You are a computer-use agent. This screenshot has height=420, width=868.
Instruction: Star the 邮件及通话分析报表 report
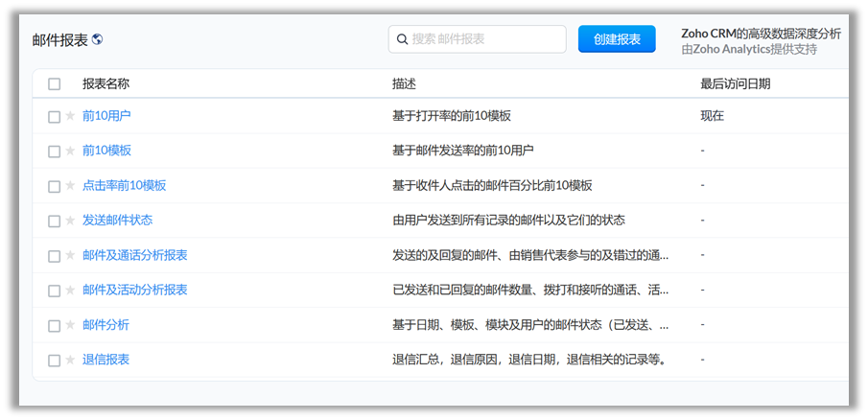tap(70, 255)
